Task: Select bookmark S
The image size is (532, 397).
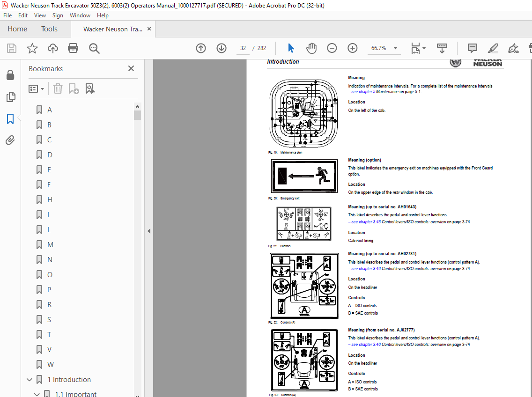Action: (x=49, y=319)
